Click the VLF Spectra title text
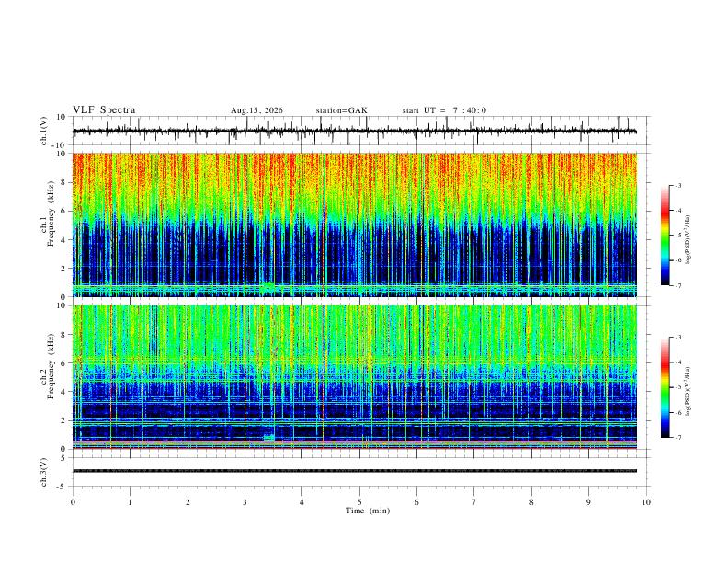This screenshot has width=728, height=563. click(104, 110)
